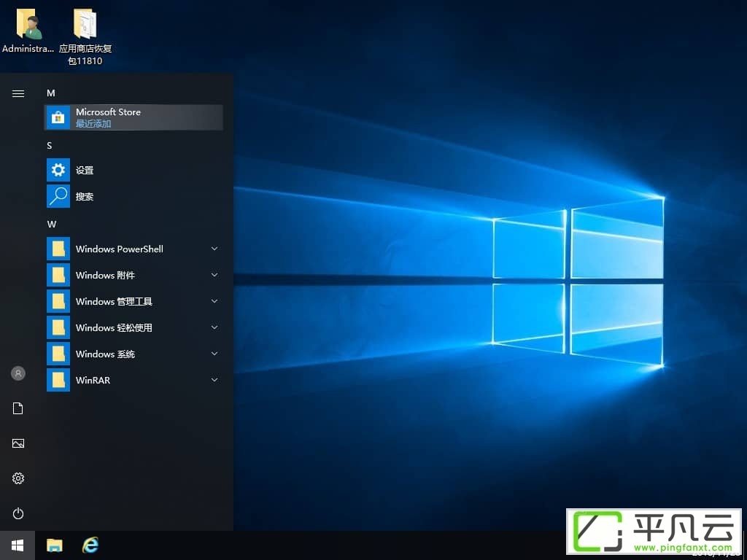The width and height of the screenshot is (747, 560).
Task: Open File Explorer from the taskbar
Action: pyautogui.click(x=54, y=545)
